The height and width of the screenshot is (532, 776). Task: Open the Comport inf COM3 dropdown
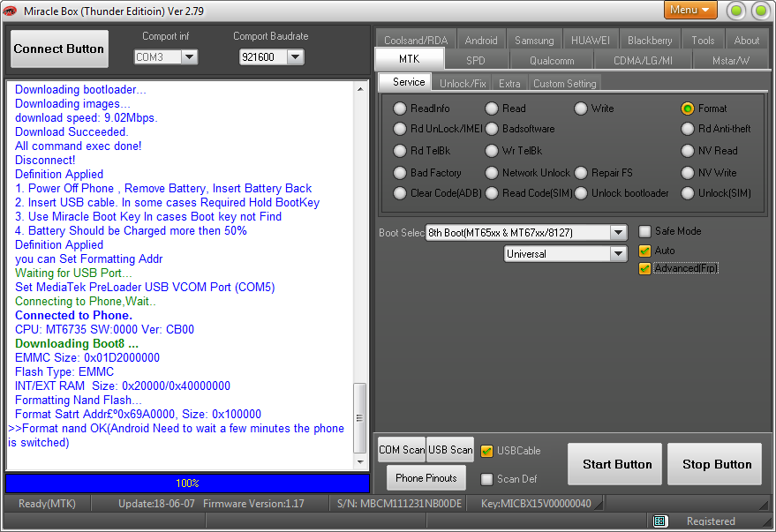(190, 56)
